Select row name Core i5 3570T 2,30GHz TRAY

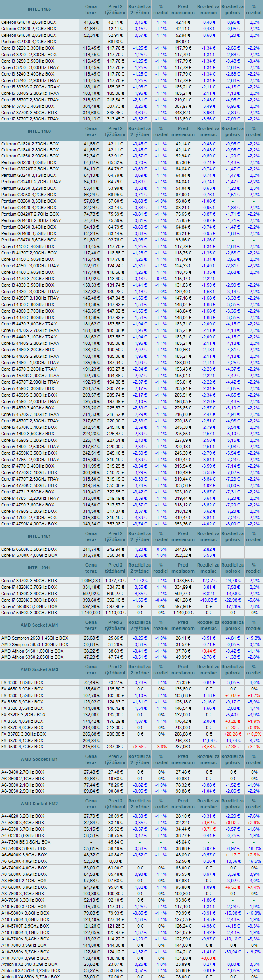pos(30,100)
